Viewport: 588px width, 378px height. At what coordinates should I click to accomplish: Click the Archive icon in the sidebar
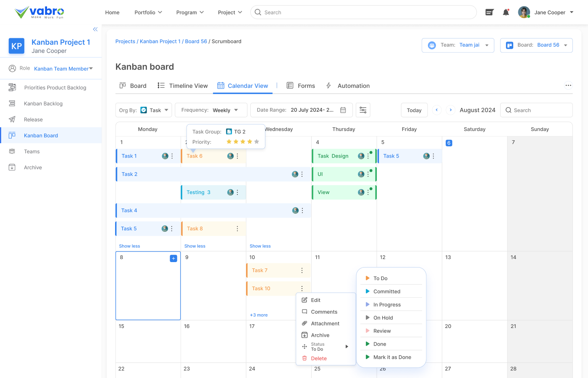point(12,167)
